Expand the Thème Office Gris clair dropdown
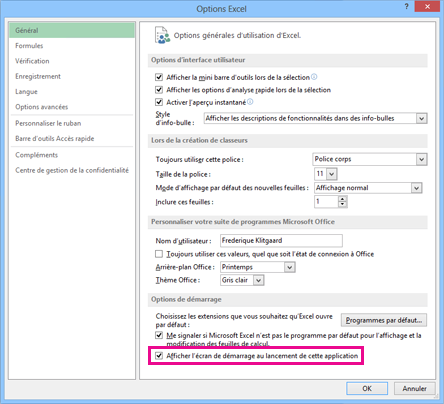 [258, 280]
